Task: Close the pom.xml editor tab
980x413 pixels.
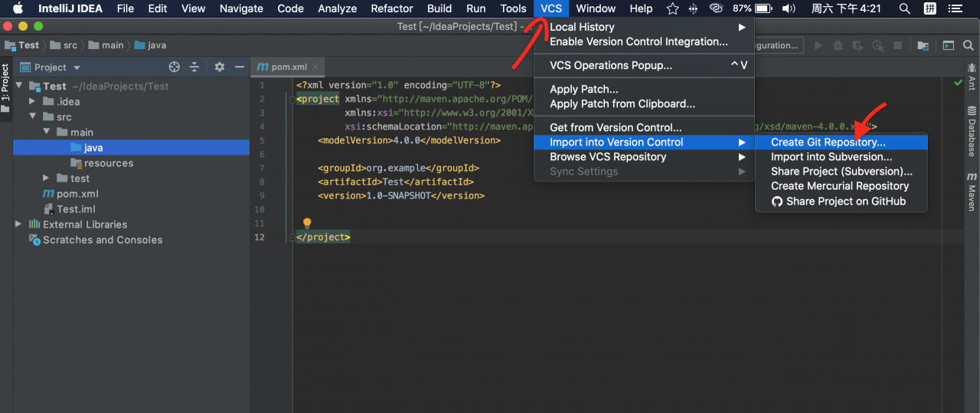Action: (316, 67)
